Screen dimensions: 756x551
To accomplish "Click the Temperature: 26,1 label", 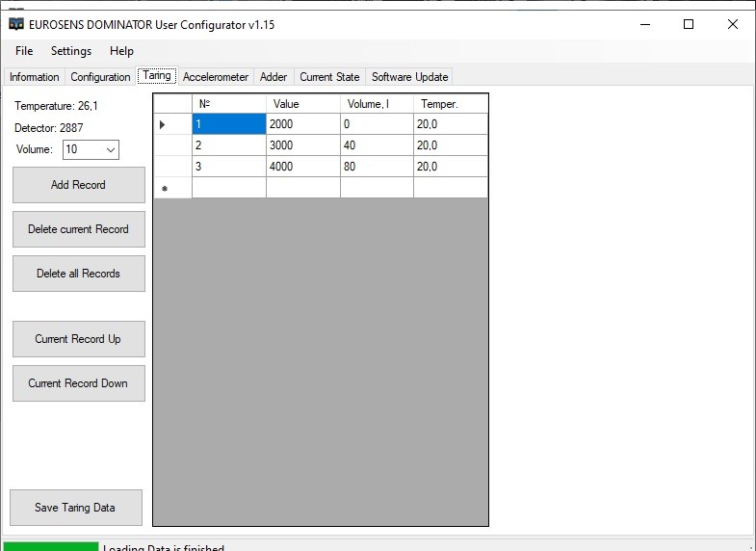I will (x=56, y=106).
